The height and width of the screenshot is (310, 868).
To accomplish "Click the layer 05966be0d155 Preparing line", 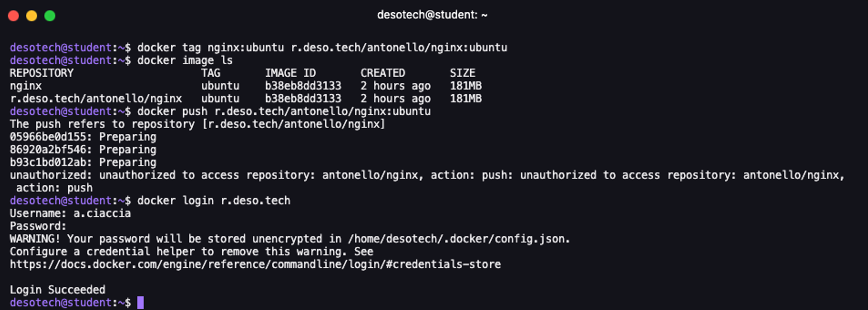I will (83, 137).
